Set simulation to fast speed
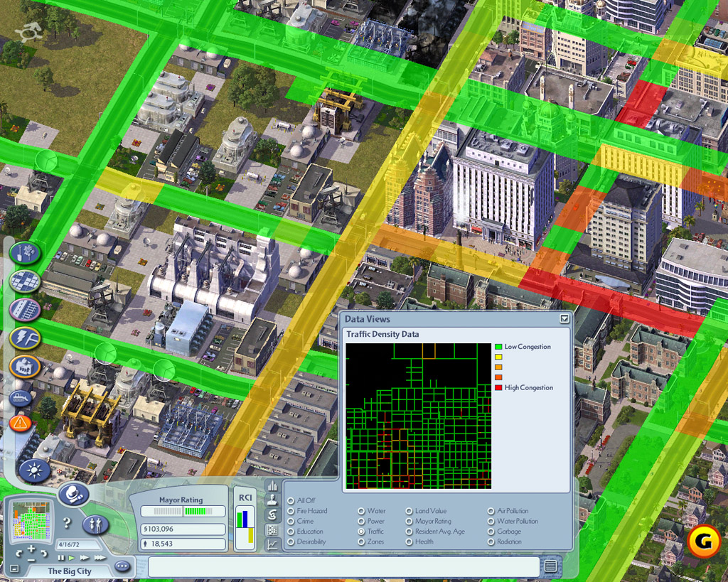 pos(85,557)
